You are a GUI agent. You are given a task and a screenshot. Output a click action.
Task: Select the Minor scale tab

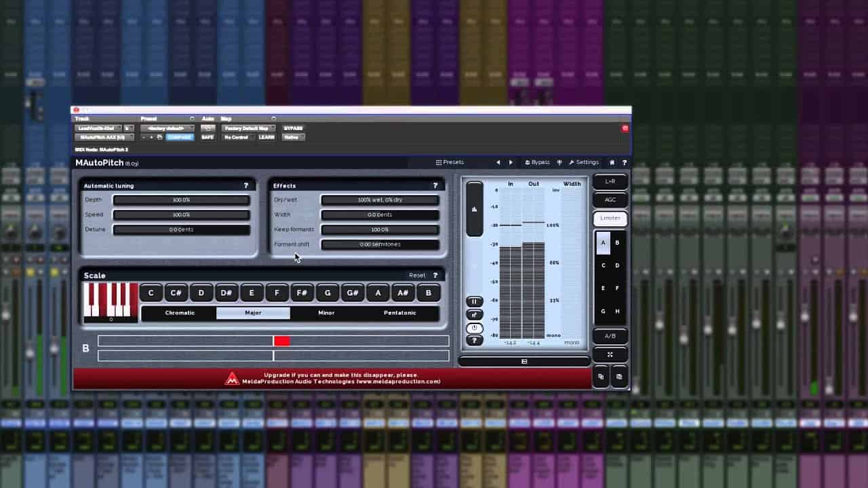326,313
